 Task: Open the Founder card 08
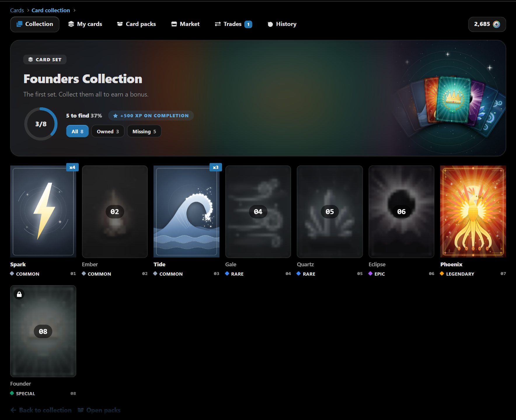click(x=43, y=331)
